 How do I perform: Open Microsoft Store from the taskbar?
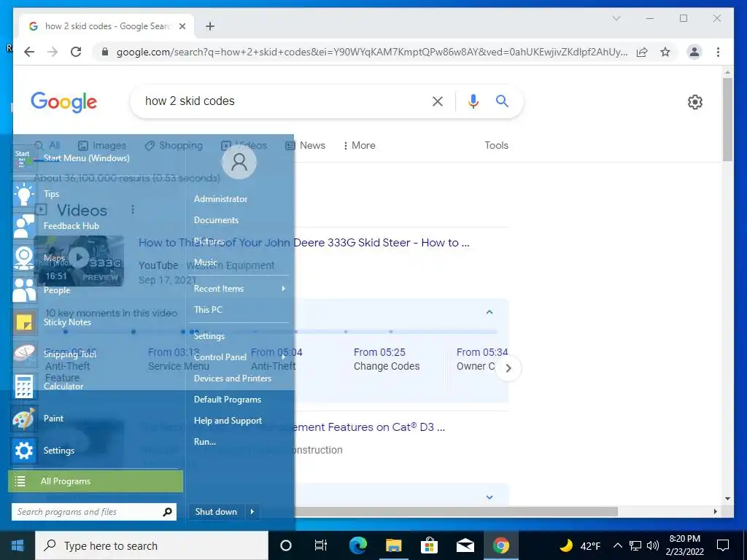pos(429,545)
